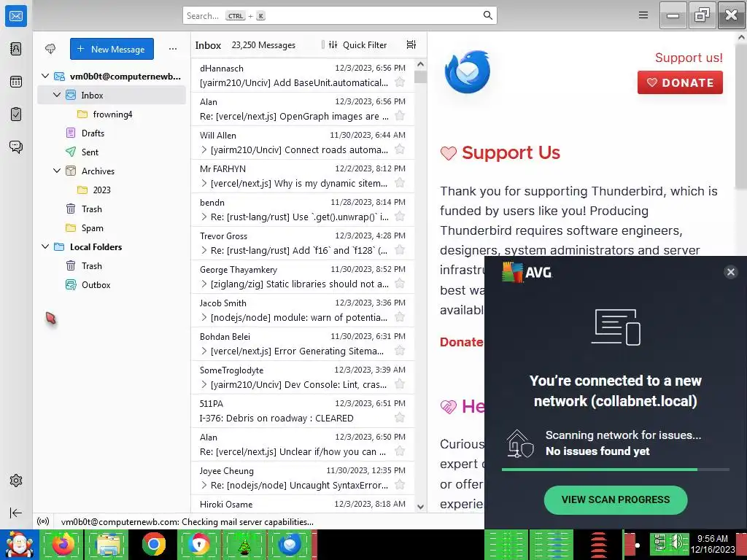Click the red Donate link in text
Viewport: 747px width, 560px height.
pyautogui.click(x=461, y=342)
